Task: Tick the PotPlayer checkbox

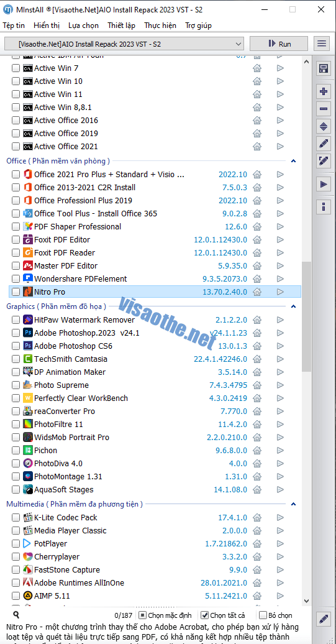Action: (x=16, y=544)
